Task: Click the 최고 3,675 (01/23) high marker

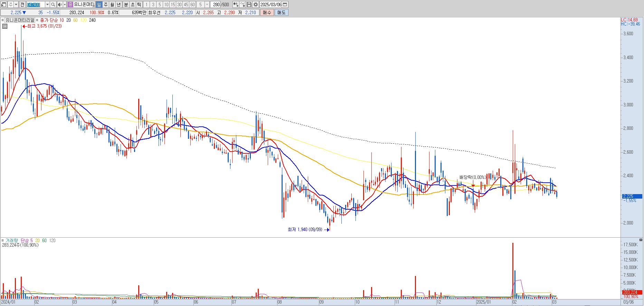Action: pos(42,26)
